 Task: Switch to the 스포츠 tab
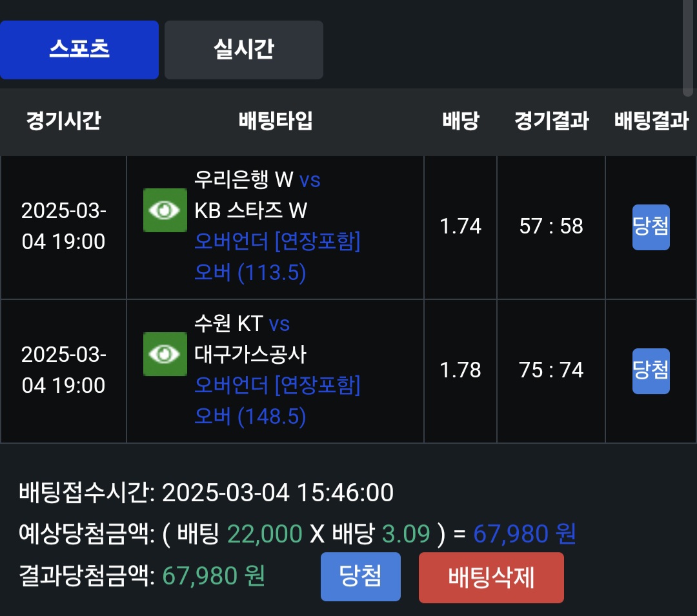(79, 50)
